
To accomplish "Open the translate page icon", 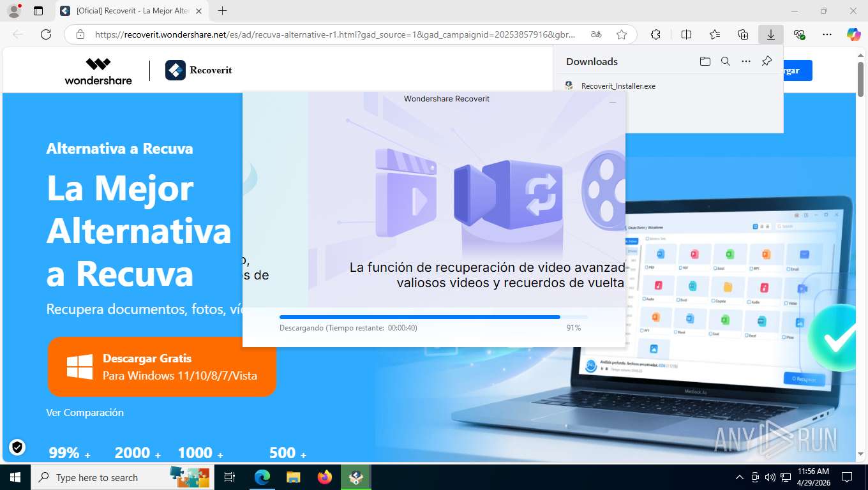I will click(596, 34).
